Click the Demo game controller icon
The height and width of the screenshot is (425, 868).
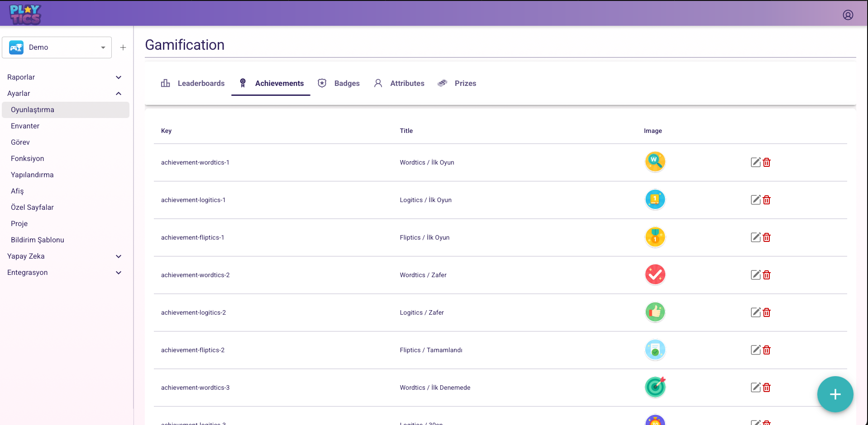point(16,47)
